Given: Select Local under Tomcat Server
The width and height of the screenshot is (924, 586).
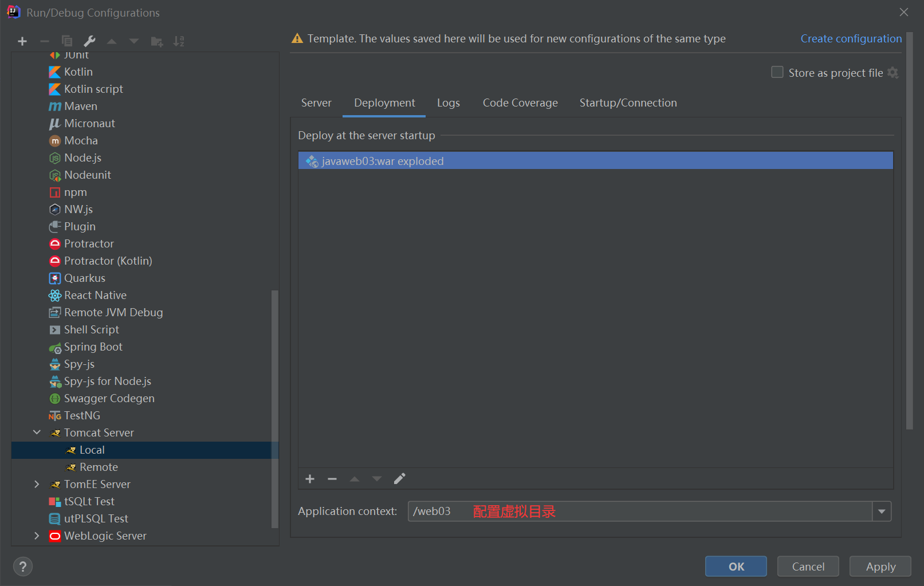Looking at the screenshot, I should click(145, 450).
